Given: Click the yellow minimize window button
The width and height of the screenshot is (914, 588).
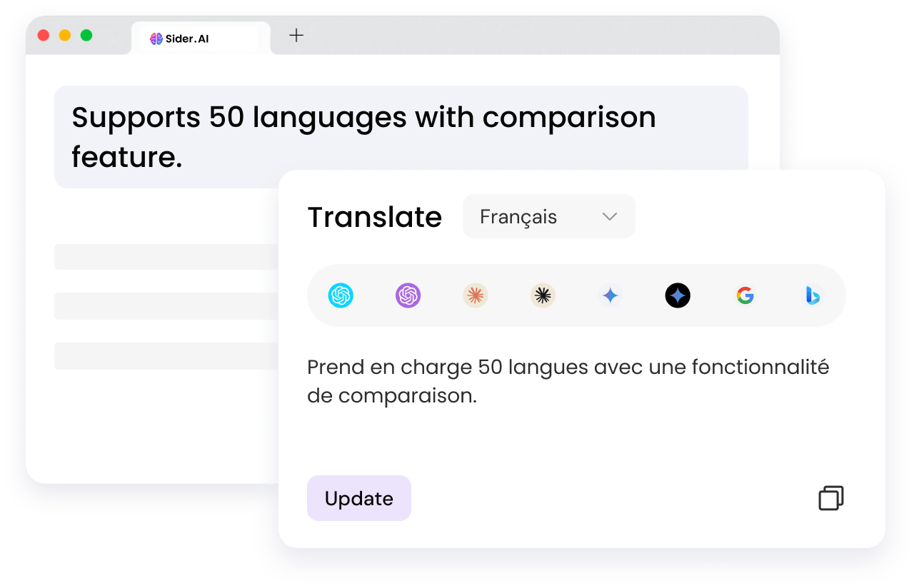Looking at the screenshot, I should click(x=65, y=35).
